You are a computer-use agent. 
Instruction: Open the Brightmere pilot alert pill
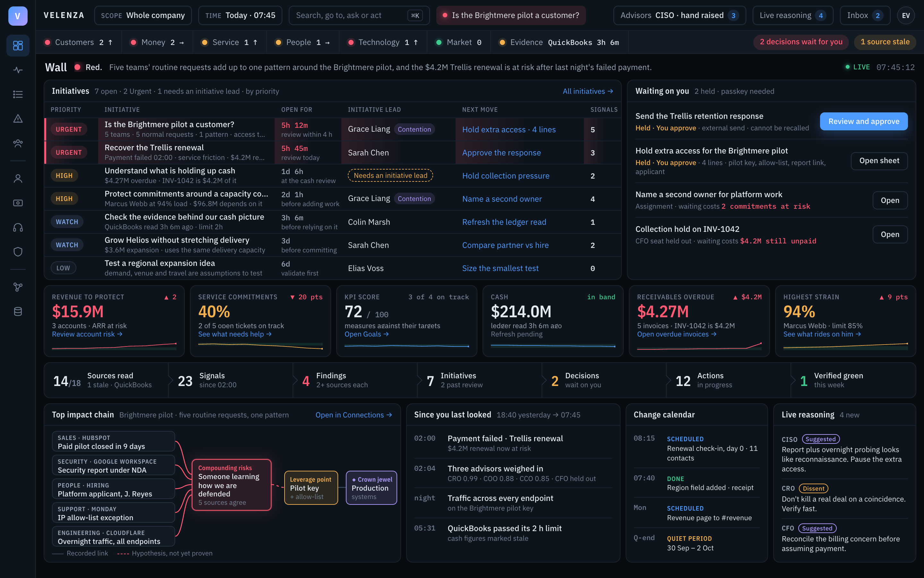511,16
